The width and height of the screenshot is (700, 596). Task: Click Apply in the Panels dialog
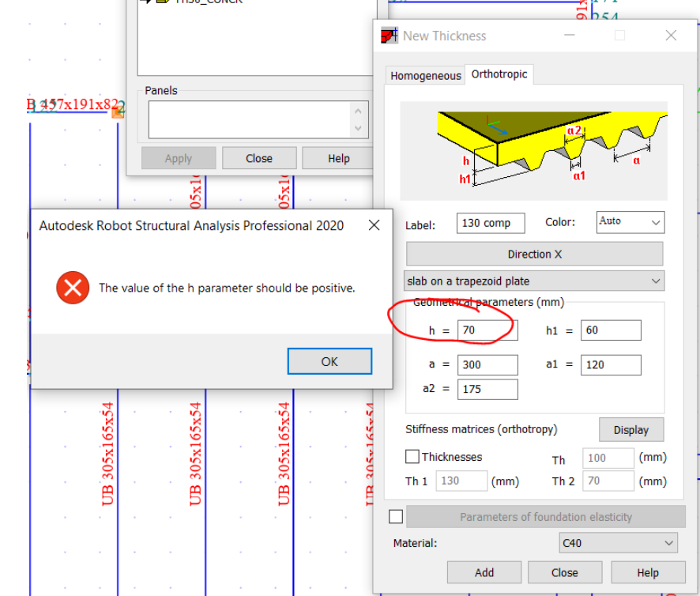pyautogui.click(x=179, y=157)
